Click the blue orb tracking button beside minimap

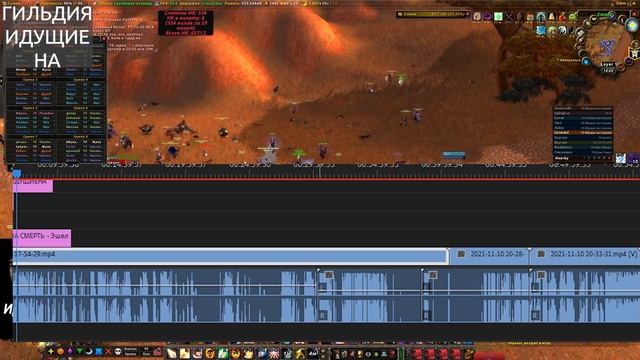click(586, 62)
